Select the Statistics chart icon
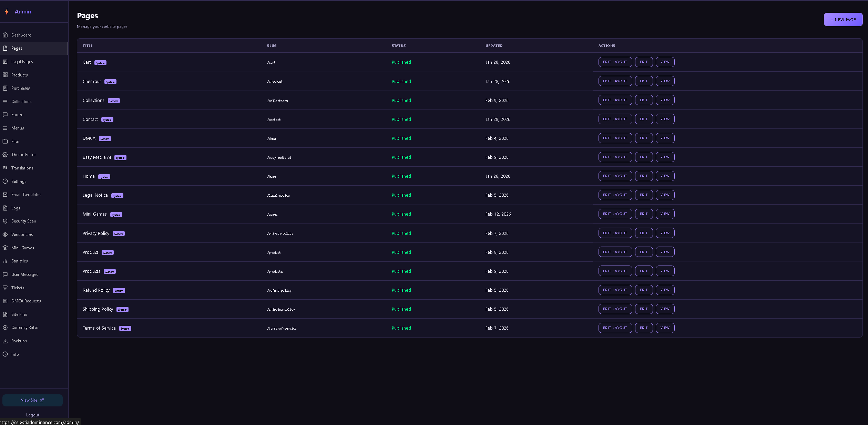 pyautogui.click(x=5, y=261)
